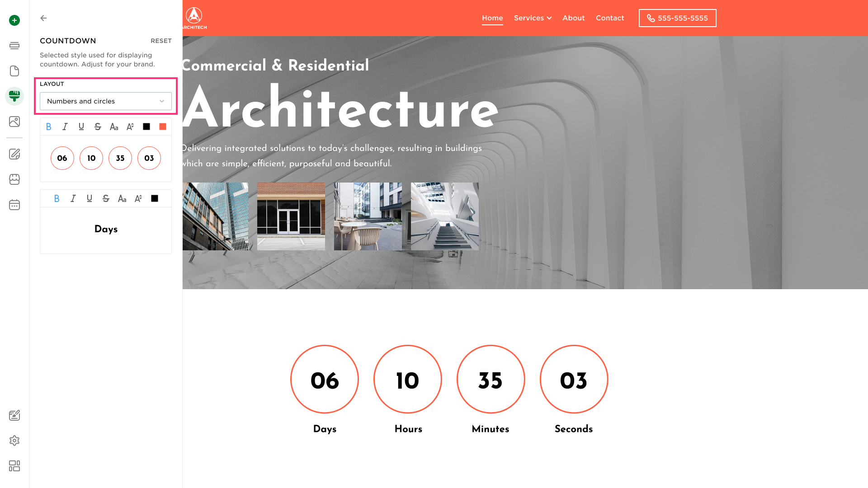Click the 555-555-5555 phone button
868x488 pixels.
[677, 18]
